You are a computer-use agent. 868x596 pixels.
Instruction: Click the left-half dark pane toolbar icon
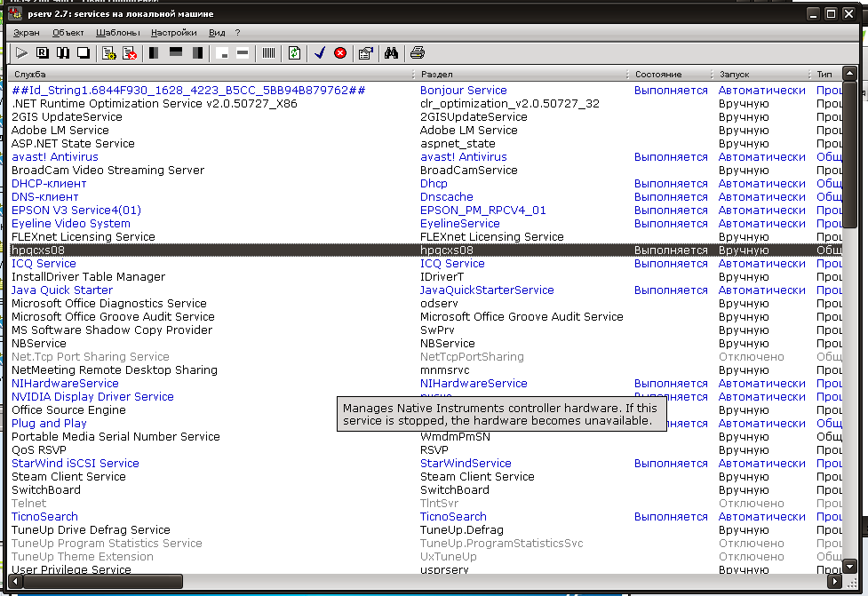[x=155, y=53]
